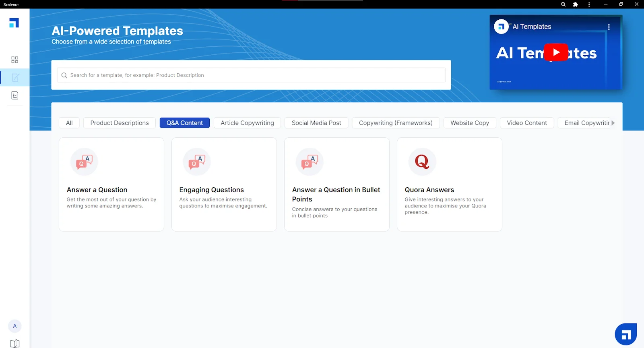
Task: Click the AI Templates video thumbnail text
Action: [x=546, y=53]
